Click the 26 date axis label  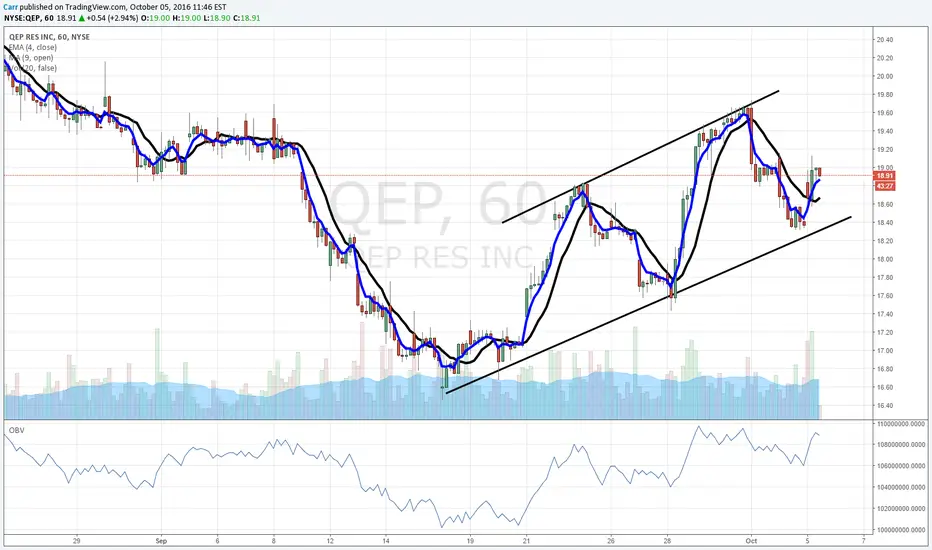(x=611, y=541)
